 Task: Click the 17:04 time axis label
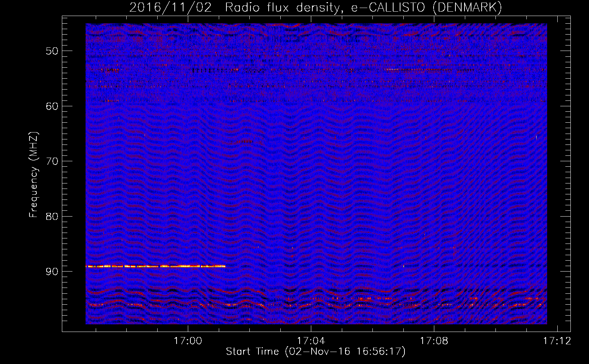[311, 341]
